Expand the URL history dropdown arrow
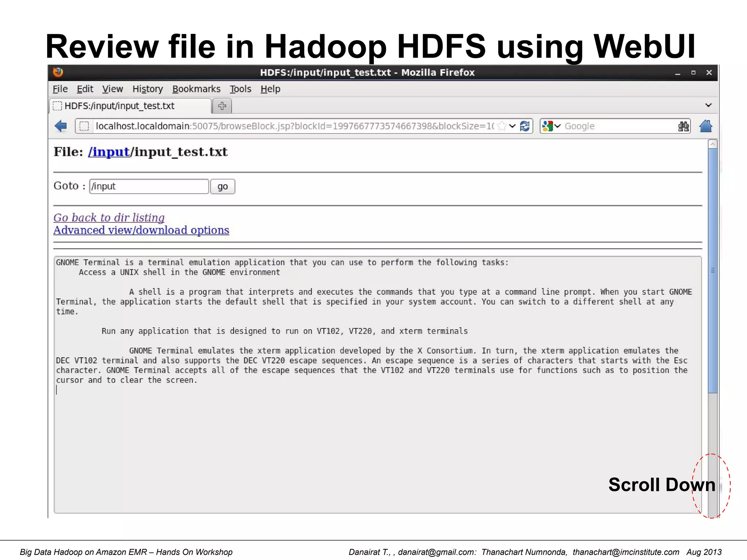The width and height of the screenshot is (747, 560). [x=512, y=126]
